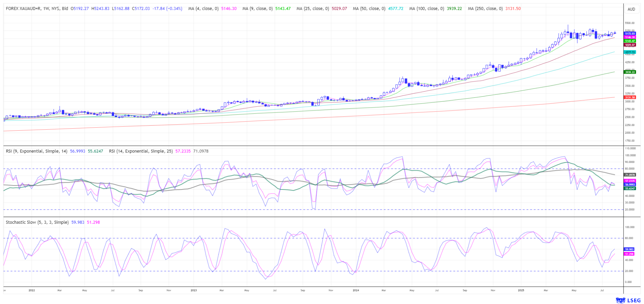The width and height of the screenshot is (644, 304).
Task: Click the LSEG logo icon
Action: pos(620,300)
